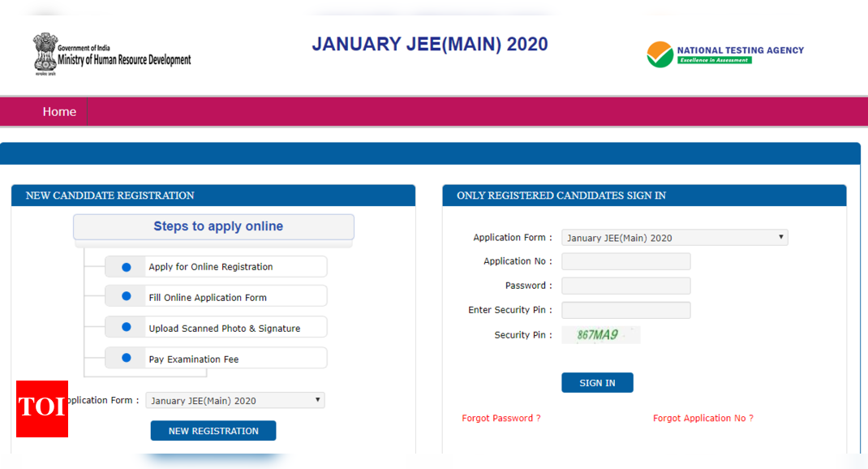Image resolution: width=868 pixels, height=469 pixels.
Task: Go to the Home menu item
Action: click(59, 112)
